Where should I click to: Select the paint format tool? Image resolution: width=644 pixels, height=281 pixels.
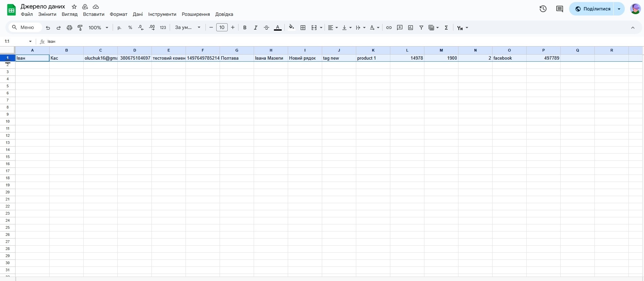pyautogui.click(x=80, y=28)
